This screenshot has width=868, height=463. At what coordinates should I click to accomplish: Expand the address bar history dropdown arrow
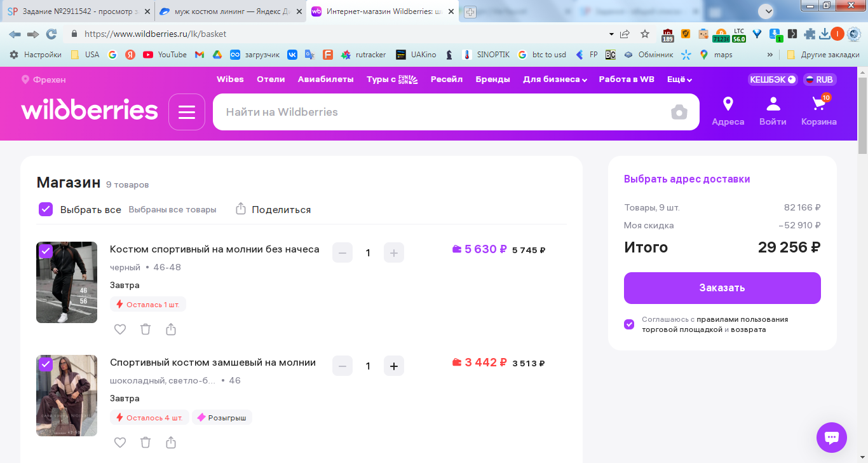(611, 34)
